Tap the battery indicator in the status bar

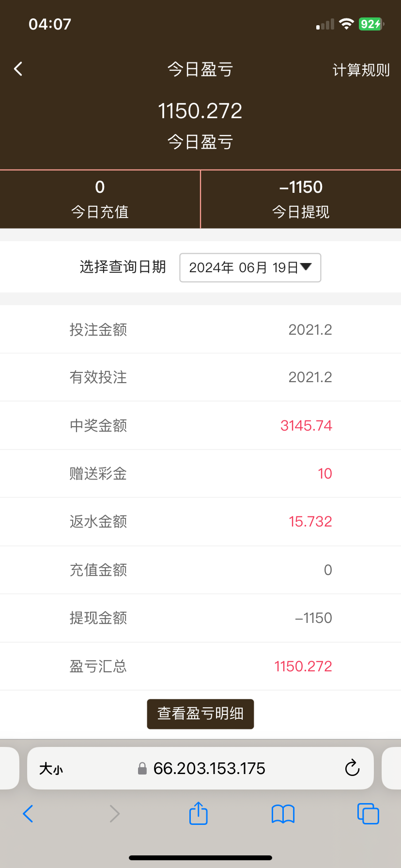tap(371, 24)
